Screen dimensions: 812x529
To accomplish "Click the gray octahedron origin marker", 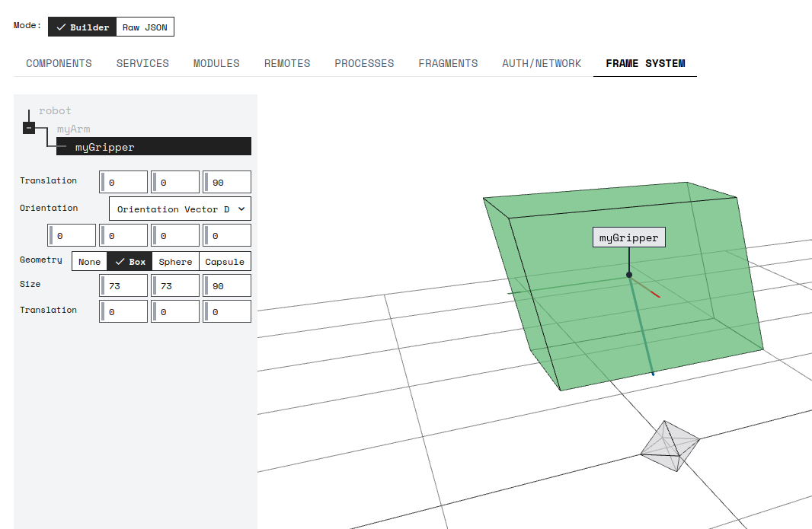I will pos(669,446).
